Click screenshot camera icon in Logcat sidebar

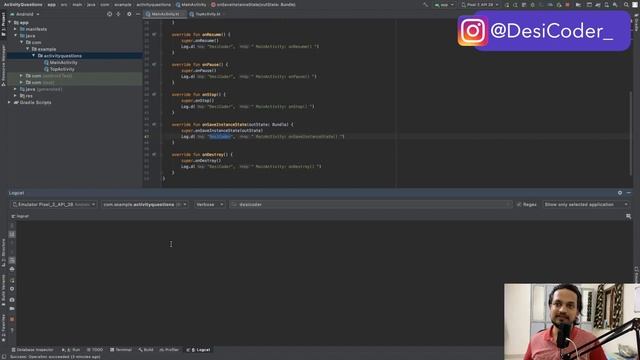12,300
